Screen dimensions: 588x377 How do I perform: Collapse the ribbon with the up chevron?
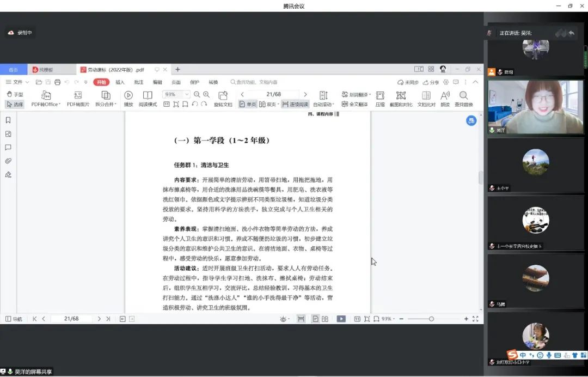click(475, 82)
